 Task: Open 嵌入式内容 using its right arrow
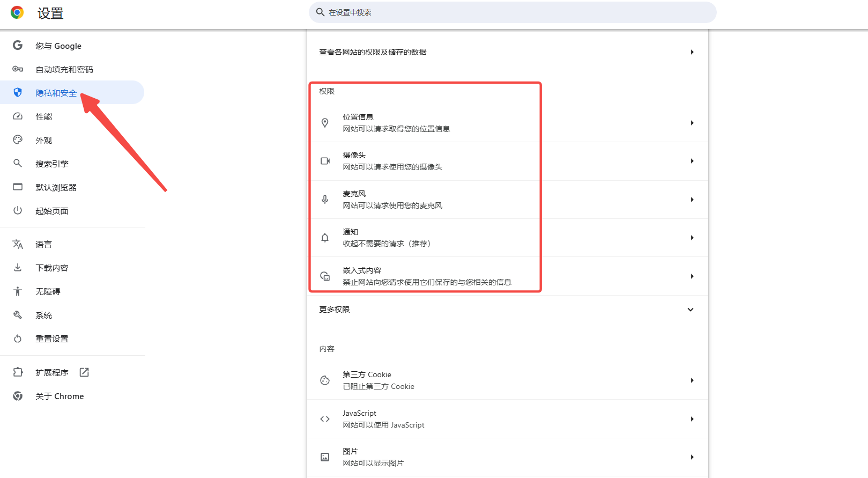[692, 276]
